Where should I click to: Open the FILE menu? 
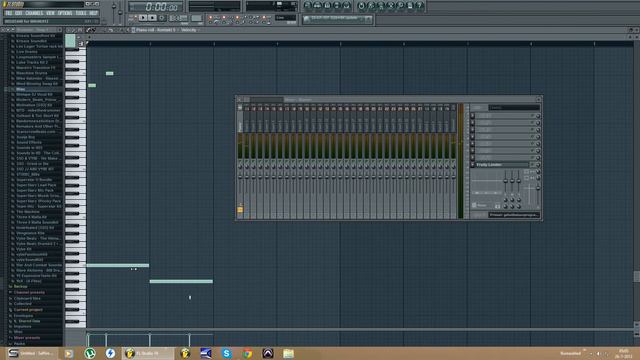tap(9, 13)
